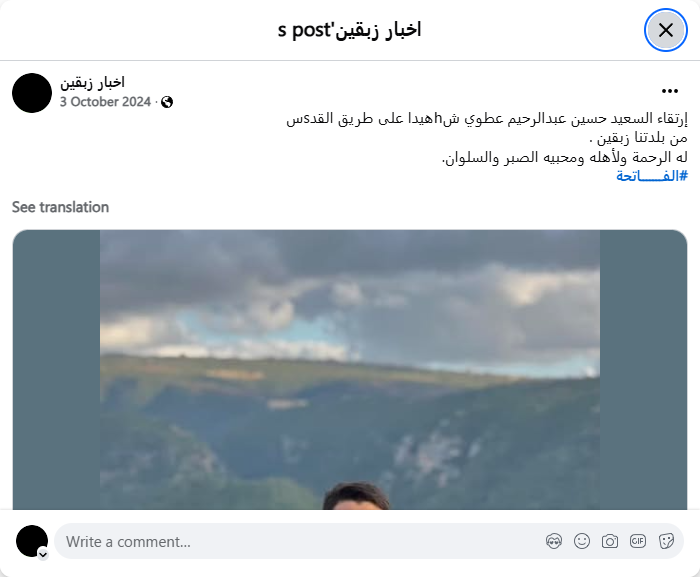Open the 3 October 2024 timestamp link
This screenshot has height=577, width=700.
click(105, 102)
